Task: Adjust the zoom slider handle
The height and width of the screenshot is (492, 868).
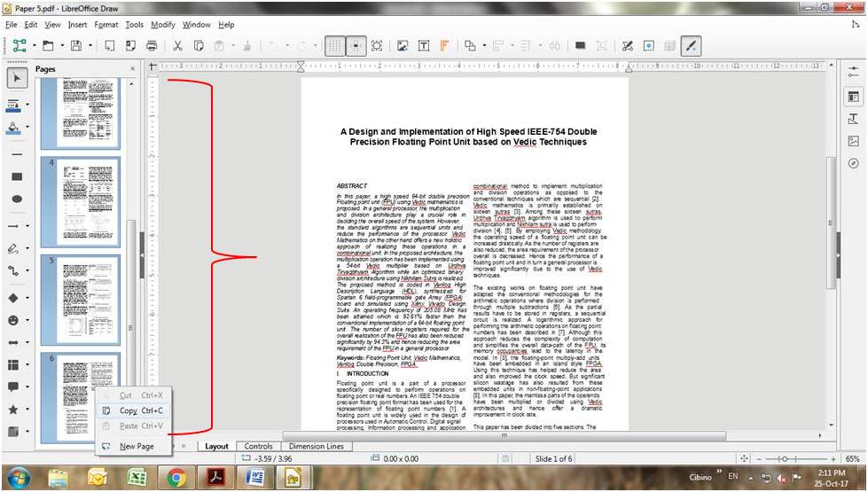Action: tap(785, 459)
